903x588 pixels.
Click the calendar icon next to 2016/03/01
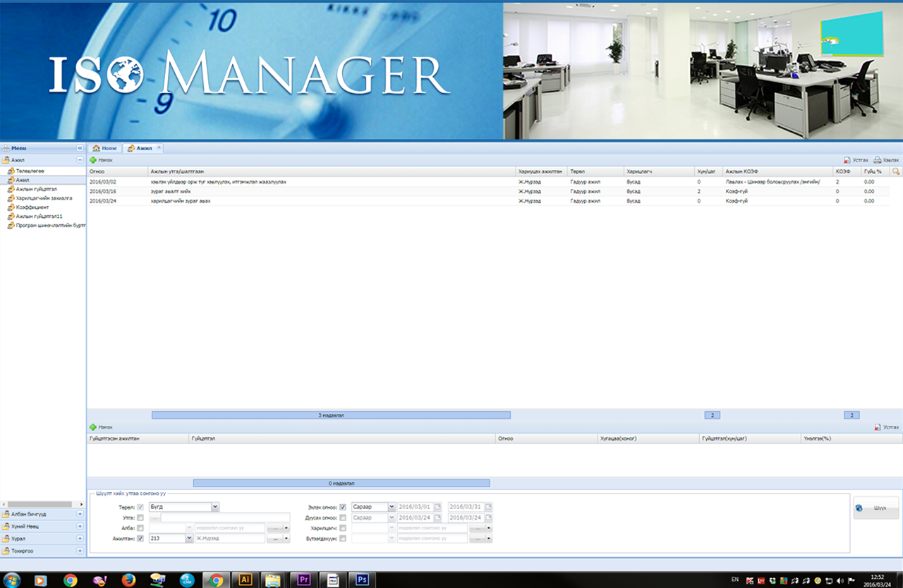[x=437, y=507]
